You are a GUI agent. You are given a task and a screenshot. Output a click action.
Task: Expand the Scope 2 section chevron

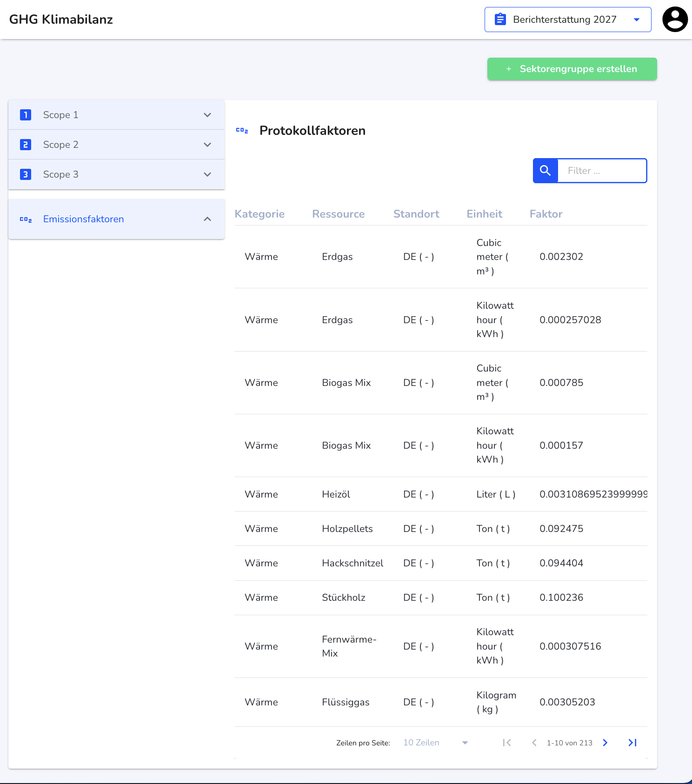click(x=207, y=145)
